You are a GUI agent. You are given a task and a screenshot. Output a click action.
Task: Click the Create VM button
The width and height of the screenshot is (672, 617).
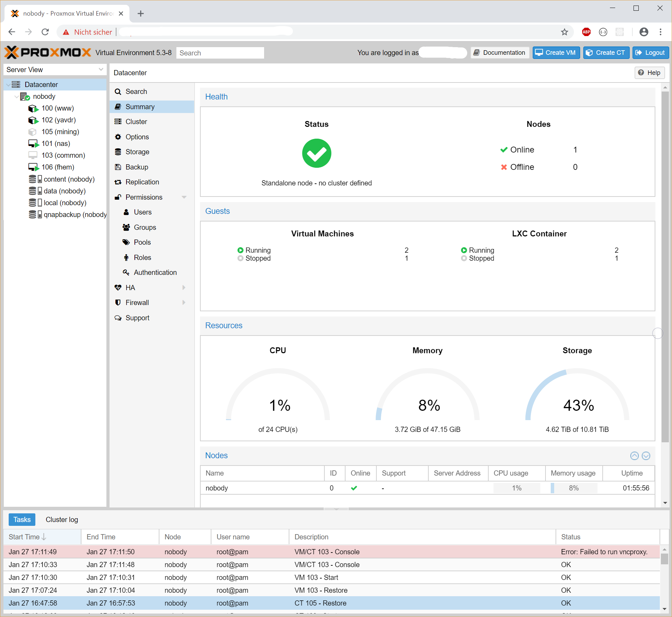[x=556, y=53]
